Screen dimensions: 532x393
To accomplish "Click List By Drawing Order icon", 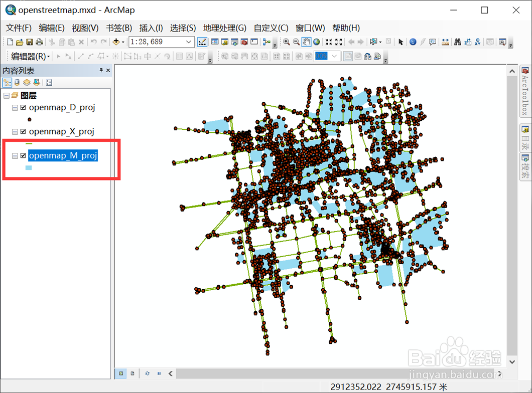I will click(x=7, y=82).
